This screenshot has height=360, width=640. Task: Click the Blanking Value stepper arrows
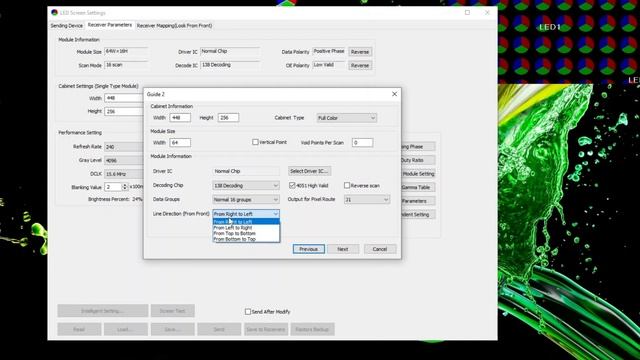coord(125,187)
